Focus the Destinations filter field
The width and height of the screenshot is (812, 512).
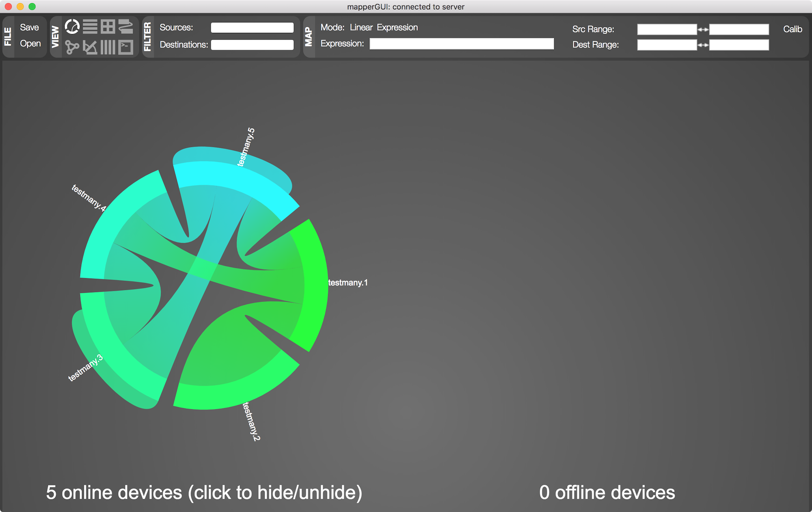click(252, 45)
